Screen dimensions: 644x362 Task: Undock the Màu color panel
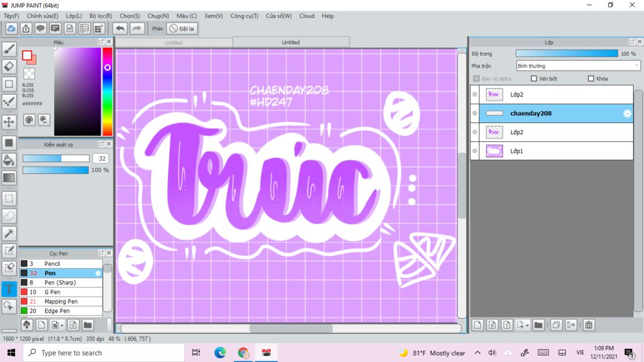coord(101,42)
